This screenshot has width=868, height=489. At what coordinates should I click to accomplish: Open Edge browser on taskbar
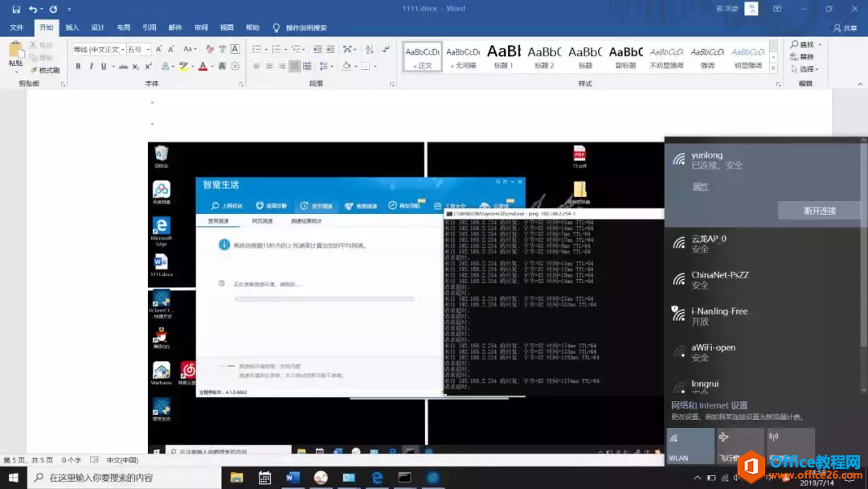(377, 478)
